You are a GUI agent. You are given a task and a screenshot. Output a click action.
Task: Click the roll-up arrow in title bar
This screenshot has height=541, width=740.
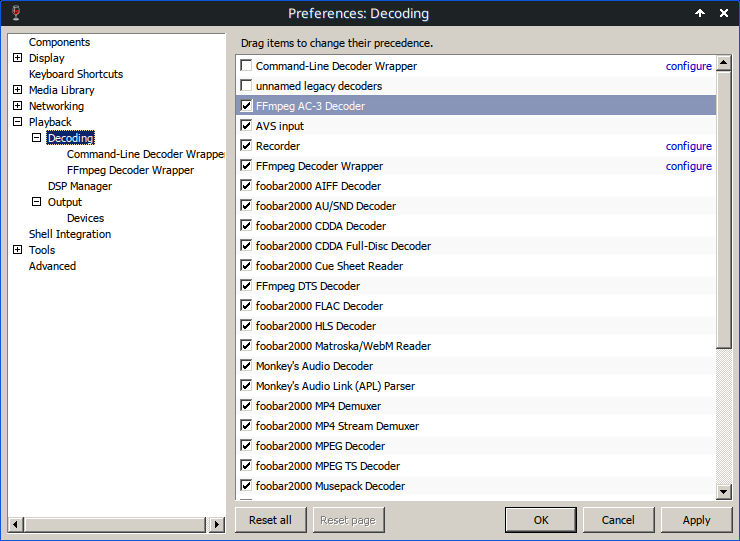click(701, 13)
